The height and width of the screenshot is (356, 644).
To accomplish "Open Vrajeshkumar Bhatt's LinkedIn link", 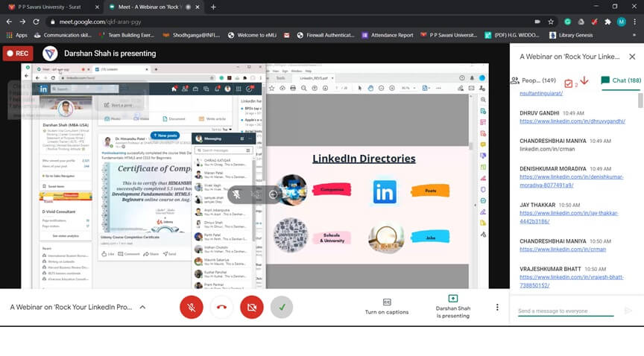I will coord(571,282).
